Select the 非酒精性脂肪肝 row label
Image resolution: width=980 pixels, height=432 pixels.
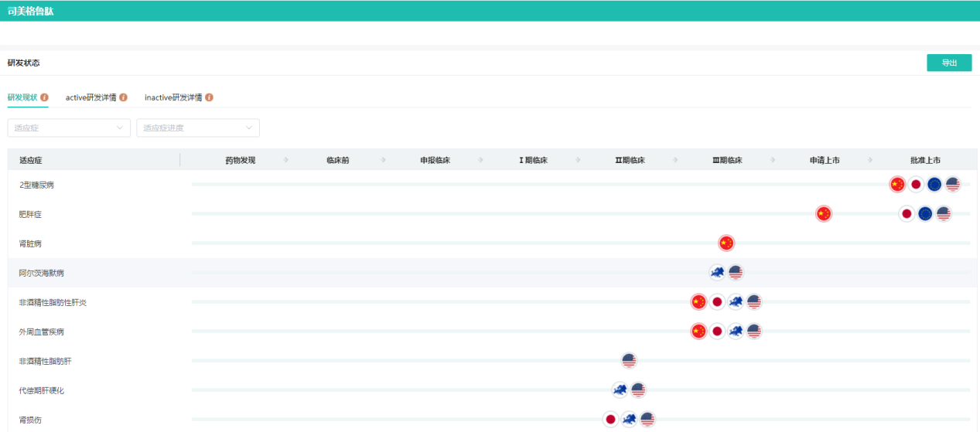(46, 361)
